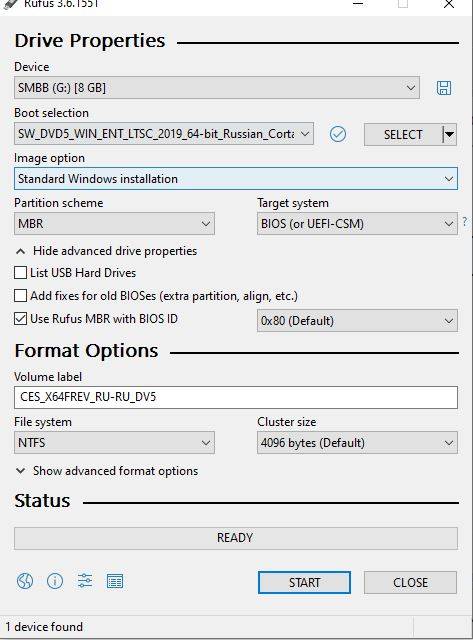
Task: Click the ISO checksum checkmark icon
Action: (338, 134)
